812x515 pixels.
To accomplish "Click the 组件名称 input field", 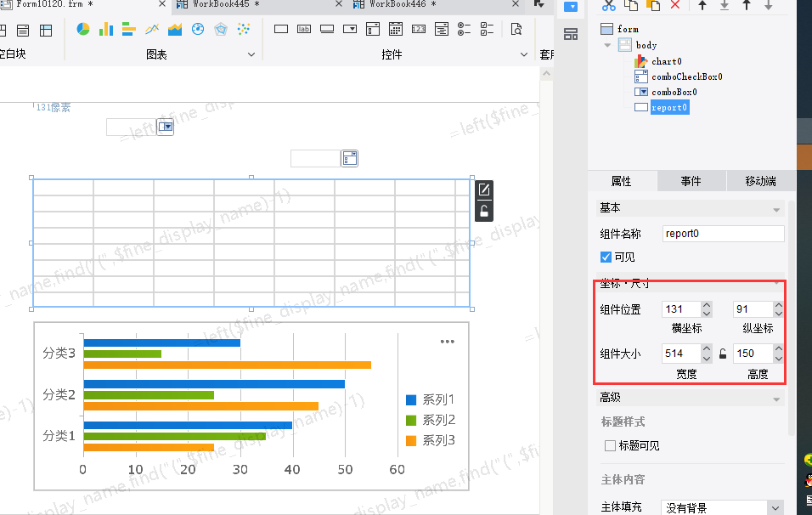I will [723, 233].
